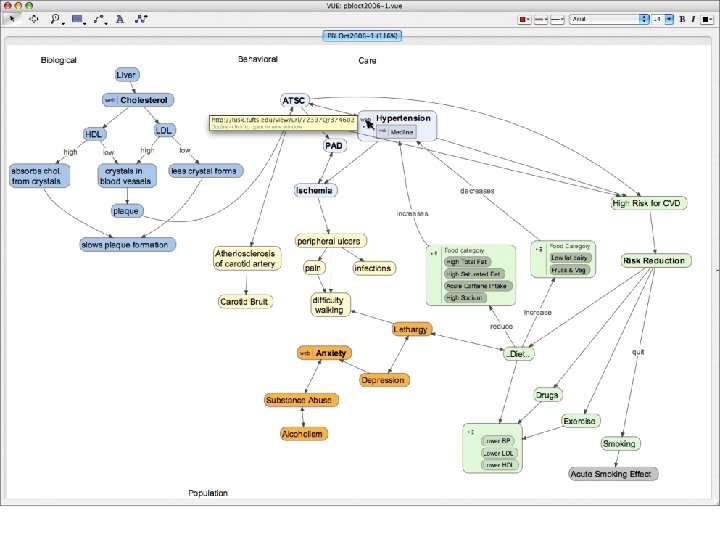Open the line style dropdown
Viewport: 720px width, 540px height.
coord(557,20)
